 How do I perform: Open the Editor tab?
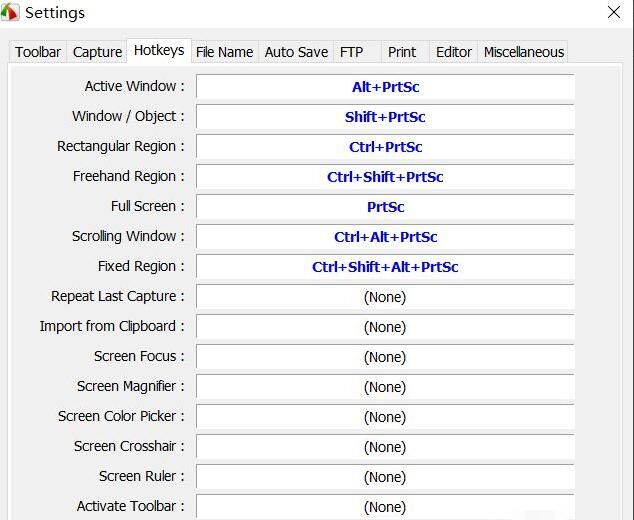tap(454, 52)
